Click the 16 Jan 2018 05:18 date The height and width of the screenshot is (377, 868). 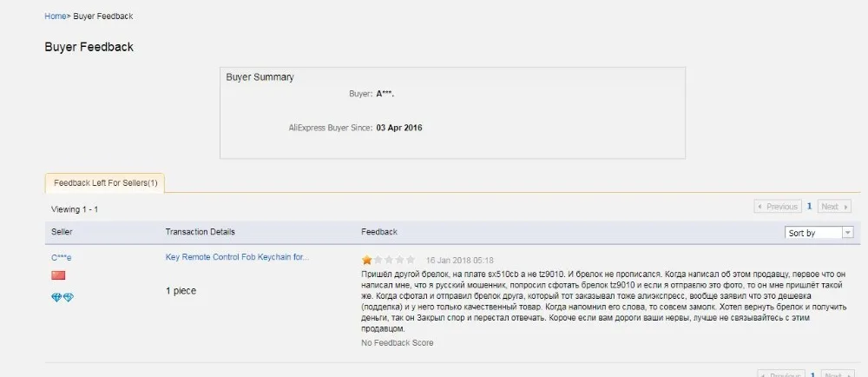point(459,261)
